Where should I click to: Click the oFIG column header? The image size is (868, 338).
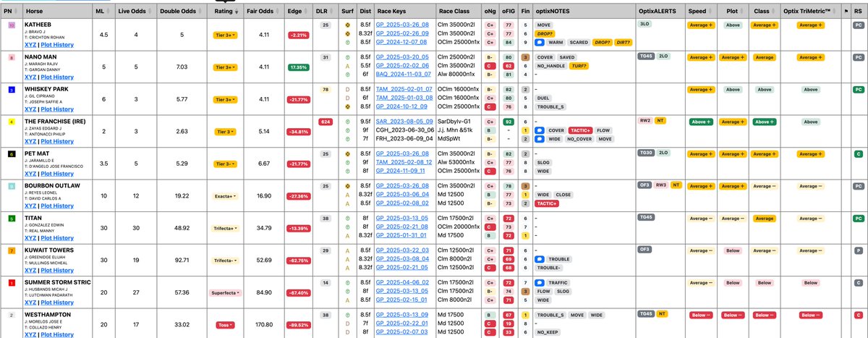pyautogui.click(x=507, y=12)
